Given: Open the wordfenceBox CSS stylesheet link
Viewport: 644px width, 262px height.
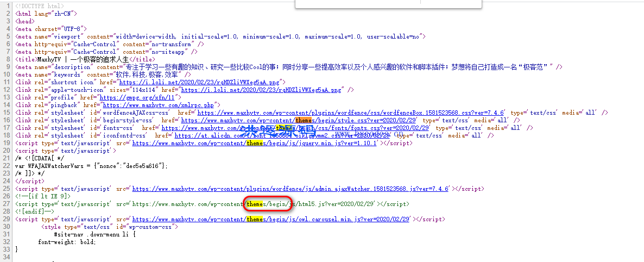Looking at the screenshot, I should (x=350, y=113).
